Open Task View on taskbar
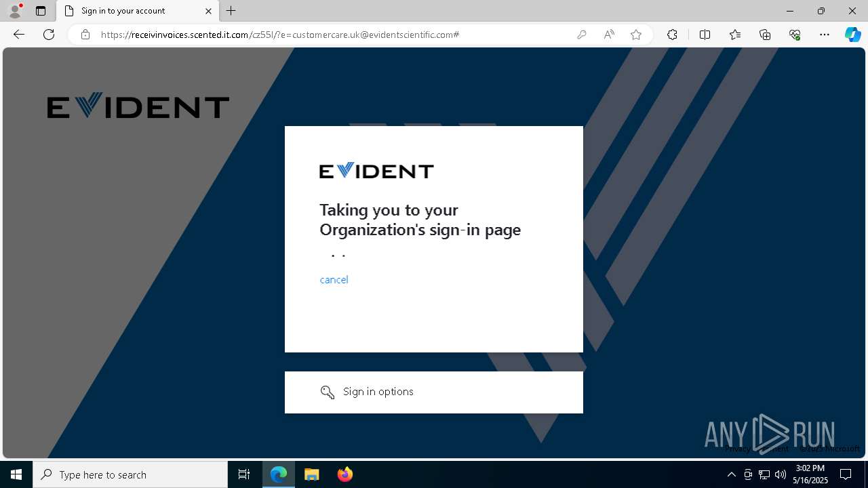This screenshot has width=868, height=488. [x=244, y=474]
